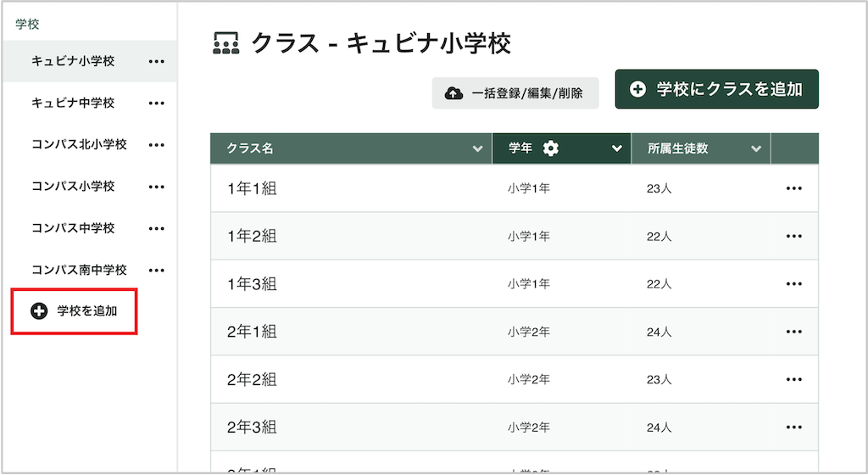Viewport: 868px width, 475px height.
Task: Select コンパス小学校 in the school list
Action: (73, 187)
